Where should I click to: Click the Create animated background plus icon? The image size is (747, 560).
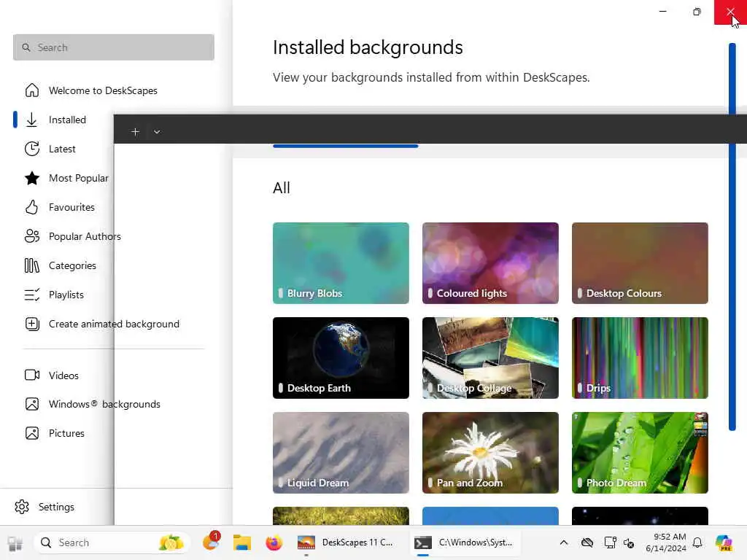click(32, 324)
